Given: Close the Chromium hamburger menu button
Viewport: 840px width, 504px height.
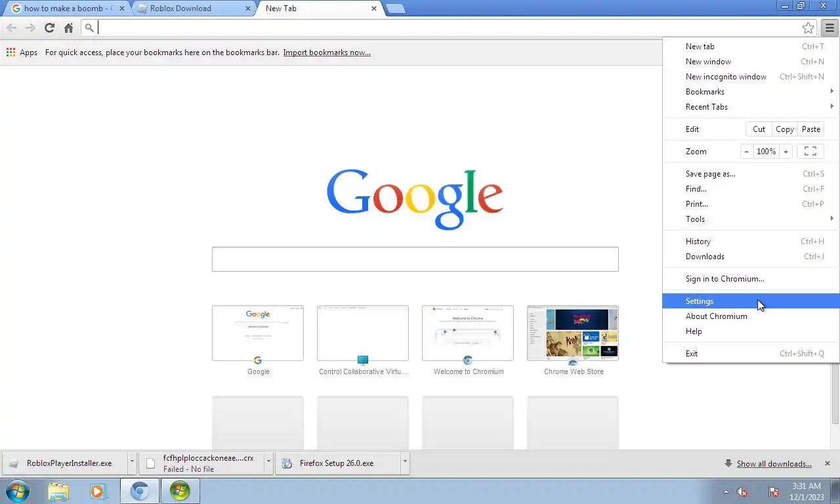Looking at the screenshot, I should coord(829,28).
